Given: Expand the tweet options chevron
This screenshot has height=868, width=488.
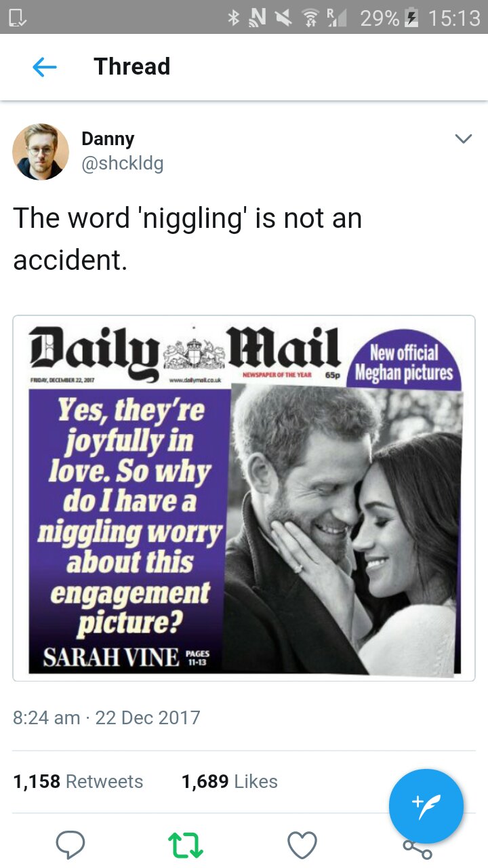Looking at the screenshot, I should (x=463, y=139).
